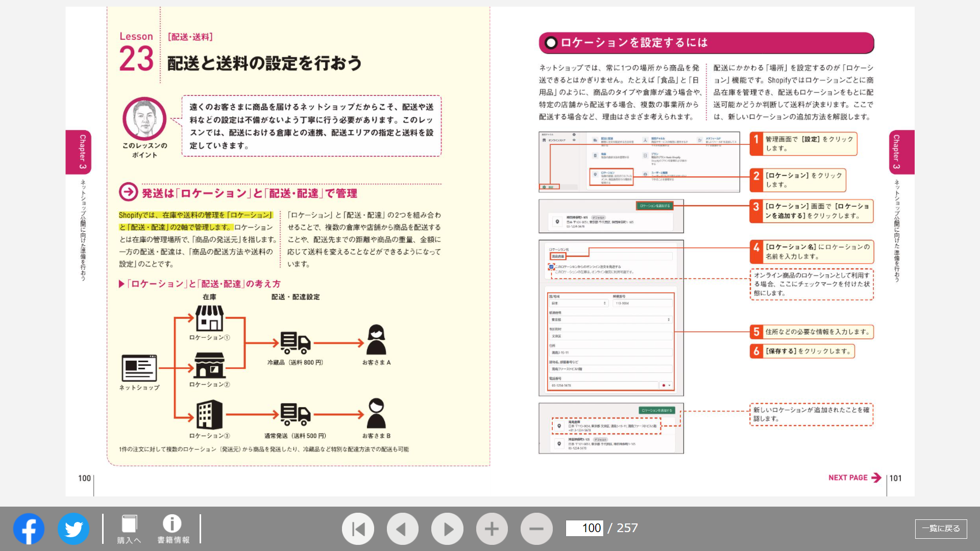Edit the page number input field

pyautogui.click(x=586, y=528)
